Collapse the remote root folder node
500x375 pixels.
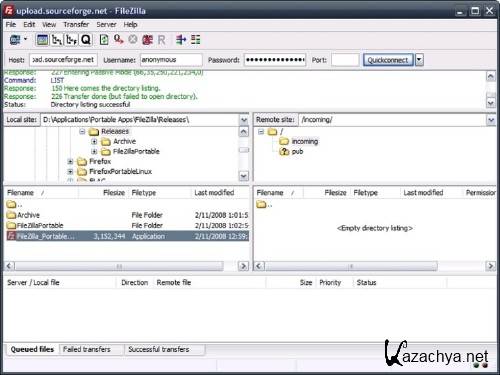261,132
